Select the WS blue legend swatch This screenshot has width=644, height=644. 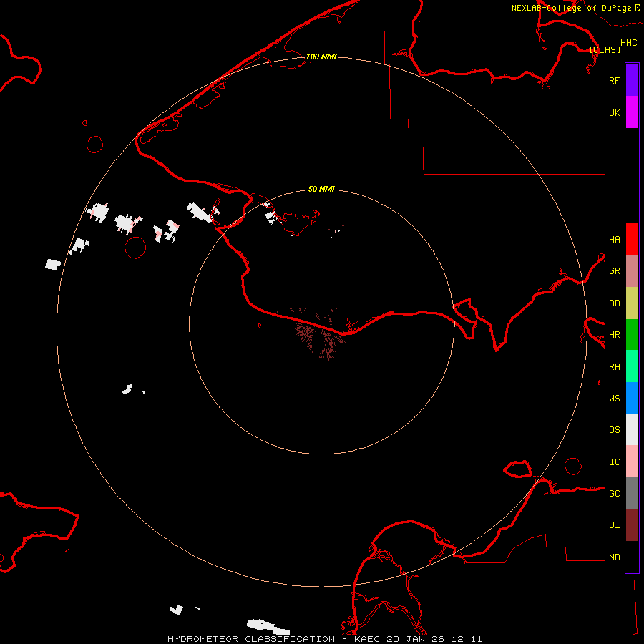(632, 398)
